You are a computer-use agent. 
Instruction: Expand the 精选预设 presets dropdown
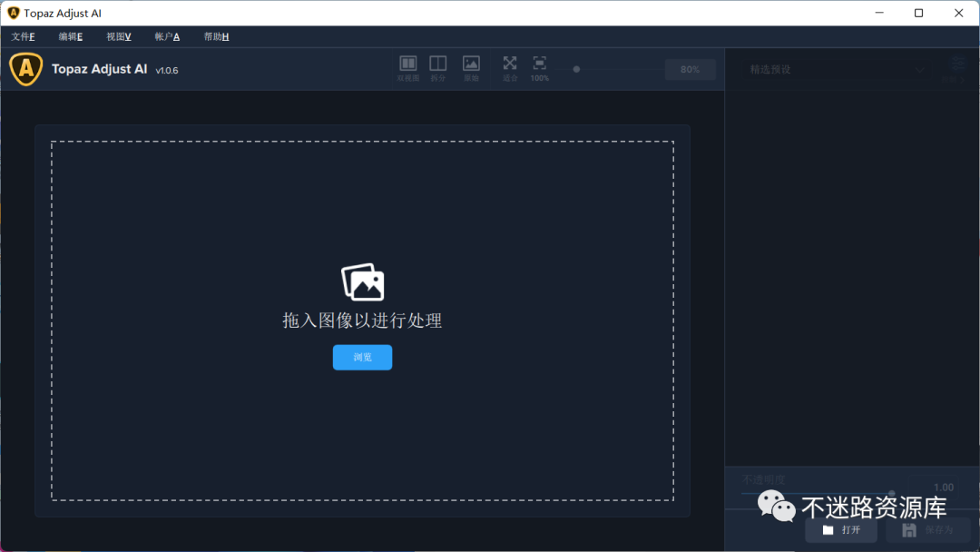pos(836,69)
